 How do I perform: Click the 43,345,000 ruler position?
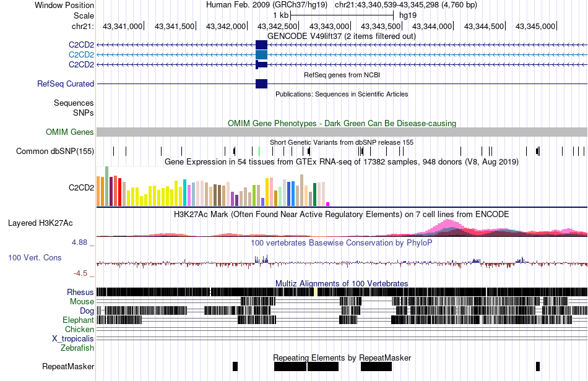[x=535, y=26]
